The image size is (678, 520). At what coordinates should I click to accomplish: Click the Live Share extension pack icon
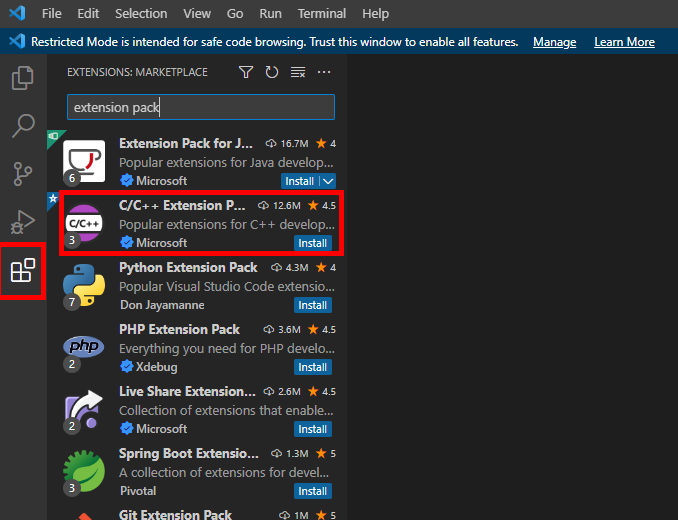point(84,409)
